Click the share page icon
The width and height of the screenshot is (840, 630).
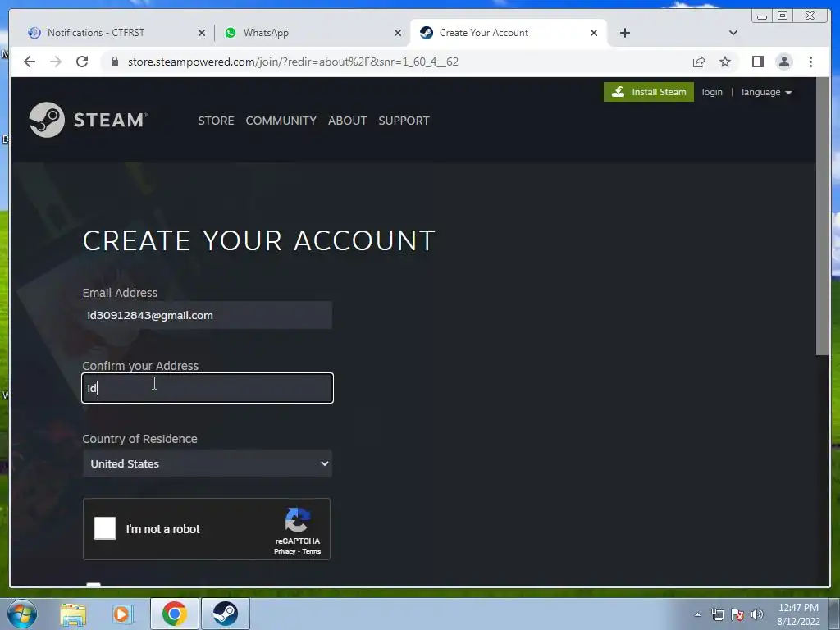[699, 62]
